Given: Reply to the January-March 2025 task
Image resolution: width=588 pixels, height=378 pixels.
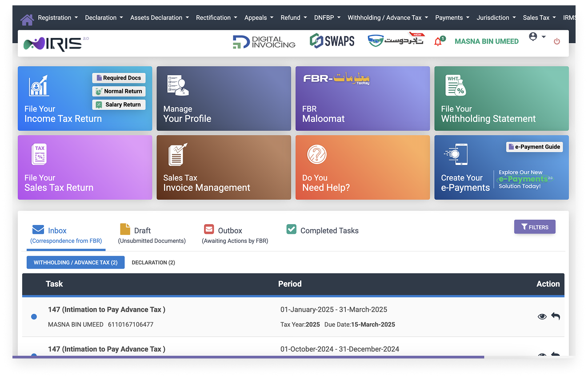Looking at the screenshot, I should pyautogui.click(x=556, y=316).
